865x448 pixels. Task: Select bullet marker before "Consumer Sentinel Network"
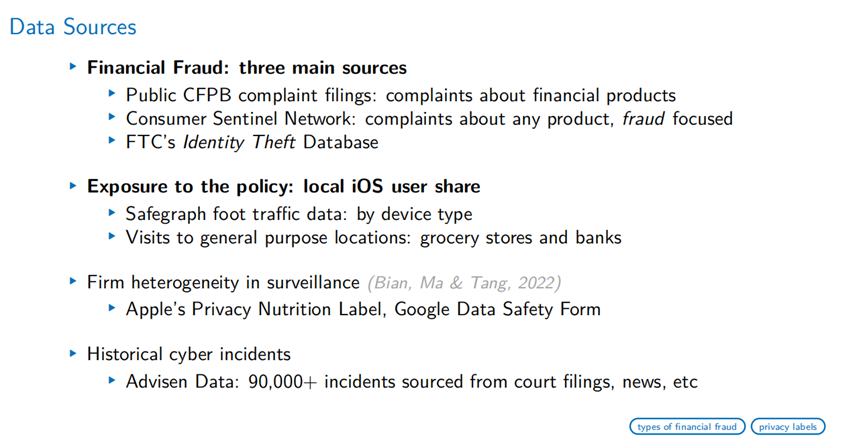tap(111, 118)
